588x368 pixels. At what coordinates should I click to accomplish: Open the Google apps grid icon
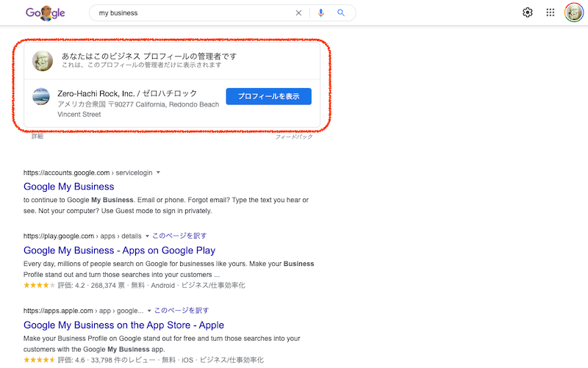click(x=550, y=12)
